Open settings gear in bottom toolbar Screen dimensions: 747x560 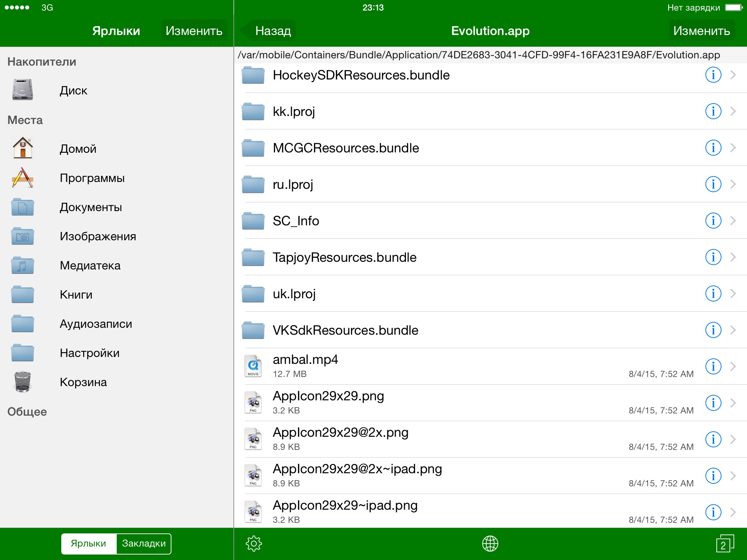254,544
